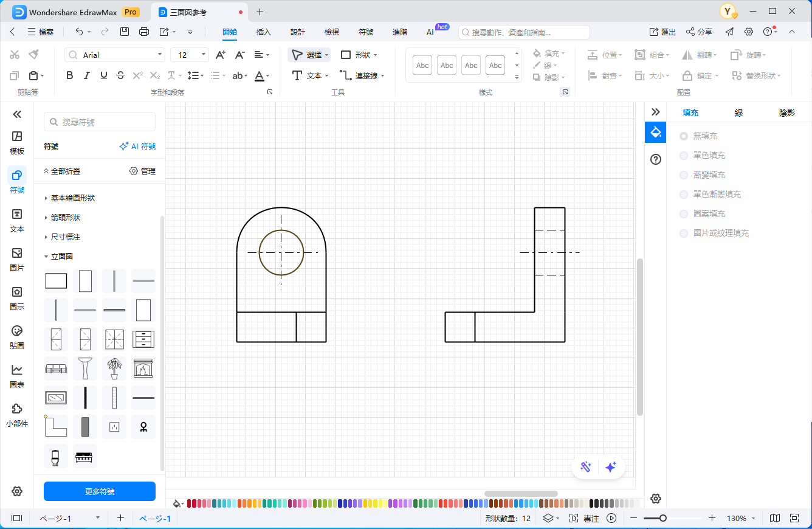The width and height of the screenshot is (812, 529).
Task: Pick the first red color swatch
Action: [190, 503]
